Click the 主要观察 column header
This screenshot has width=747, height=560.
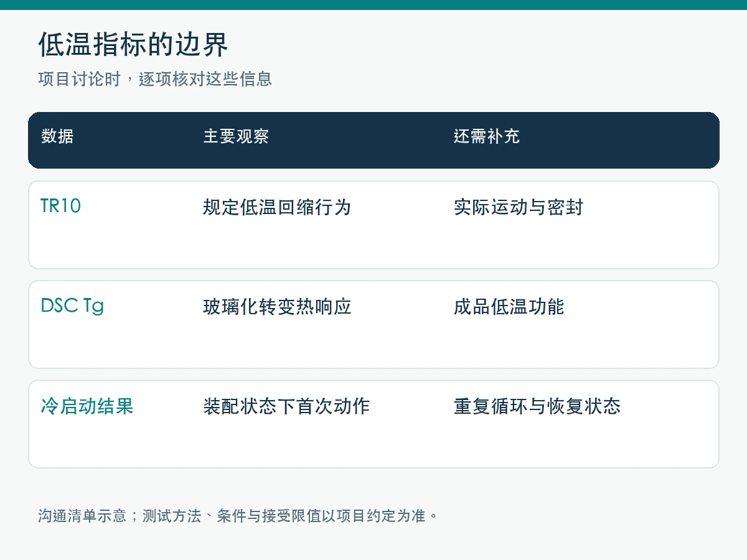point(236,136)
